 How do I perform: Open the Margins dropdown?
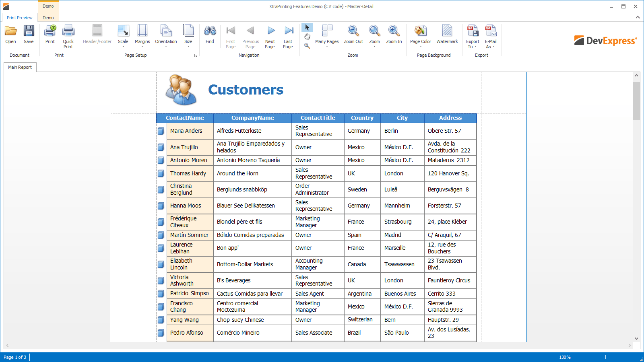coord(142,36)
